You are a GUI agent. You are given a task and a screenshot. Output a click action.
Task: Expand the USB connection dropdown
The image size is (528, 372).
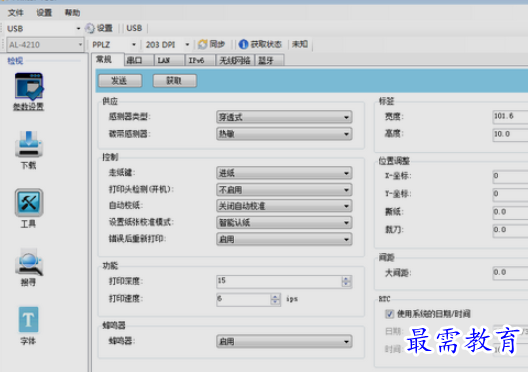point(78,29)
